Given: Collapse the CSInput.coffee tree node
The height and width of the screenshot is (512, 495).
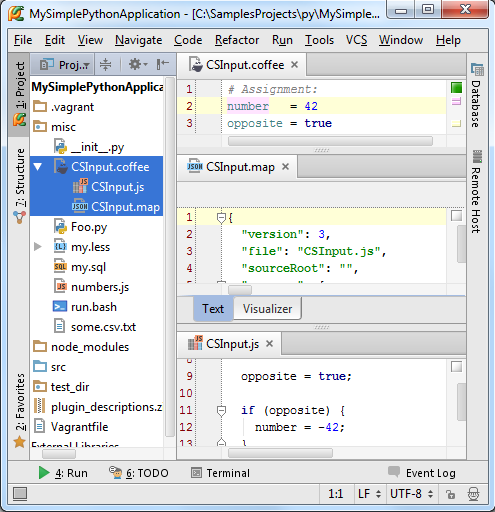Looking at the screenshot, I should [38, 167].
